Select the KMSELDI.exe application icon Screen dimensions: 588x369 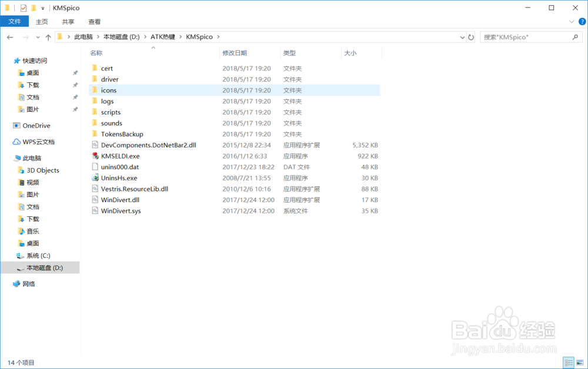(x=95, y=156)
